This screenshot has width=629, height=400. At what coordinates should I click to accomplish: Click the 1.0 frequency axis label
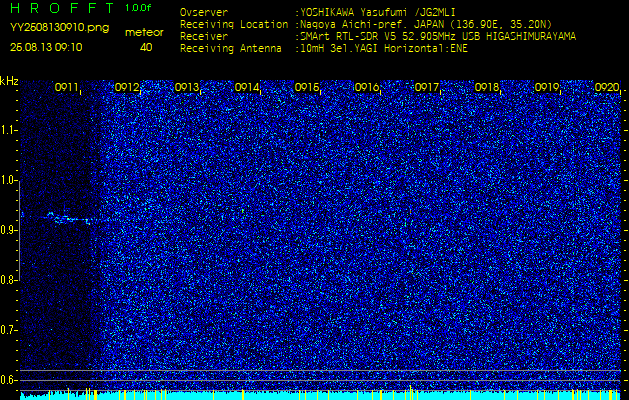8,181
